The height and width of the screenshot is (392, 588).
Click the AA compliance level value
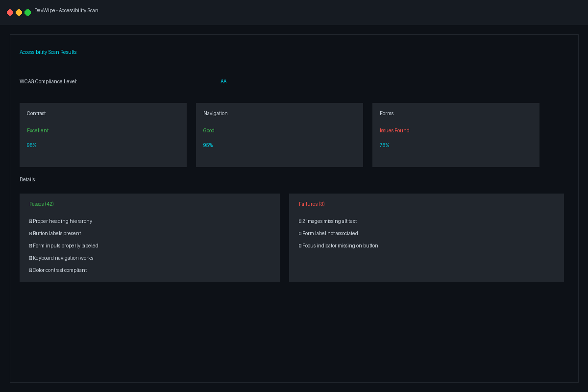click(223, 81)
